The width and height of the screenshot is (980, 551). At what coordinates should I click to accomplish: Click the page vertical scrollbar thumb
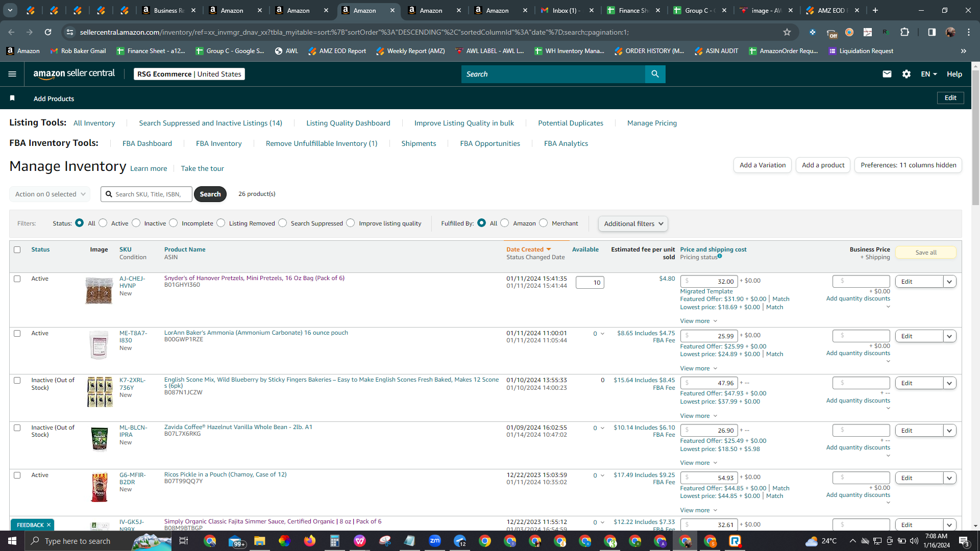[x=975, y=138]
